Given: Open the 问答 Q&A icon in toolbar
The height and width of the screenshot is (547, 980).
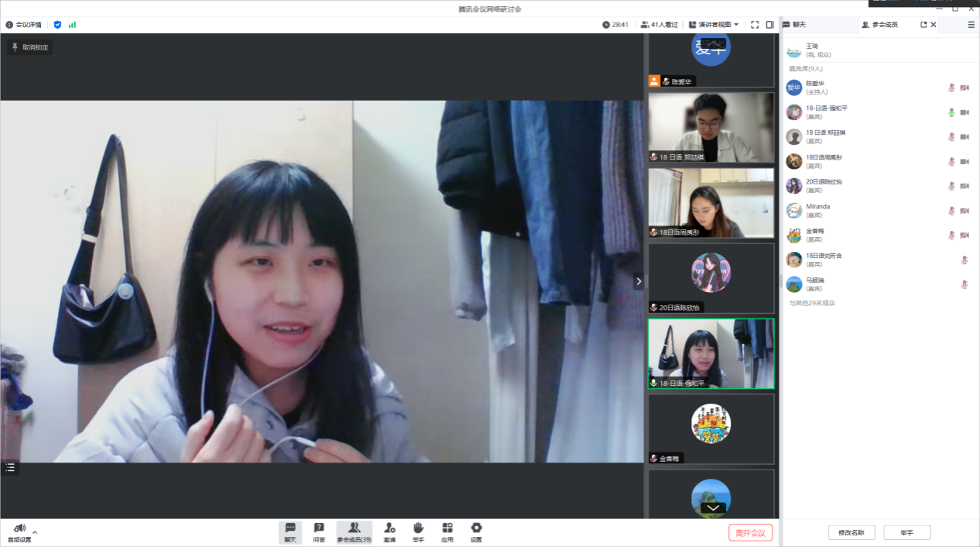Looking at the screenshot, I should 319,532.
